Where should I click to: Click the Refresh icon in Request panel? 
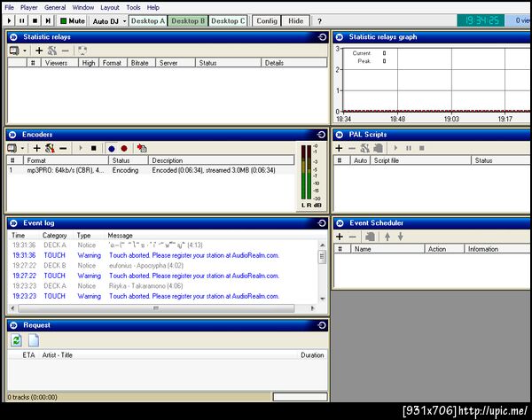point(16,340)
